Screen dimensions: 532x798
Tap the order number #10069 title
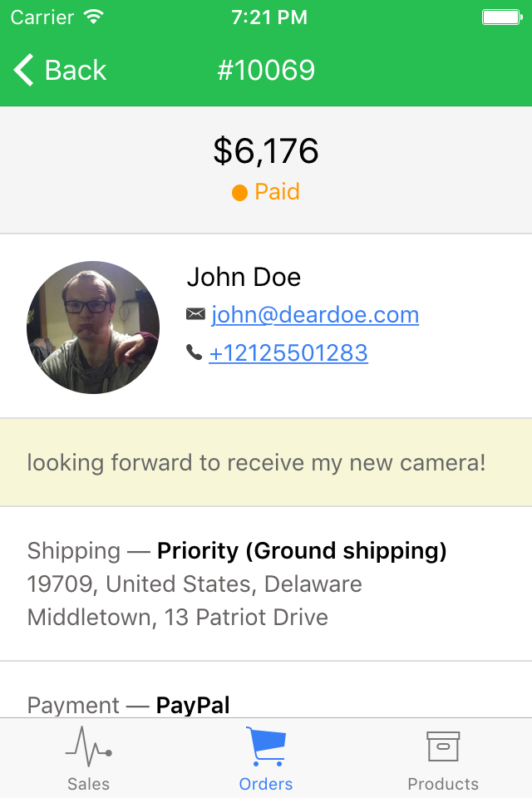[266, 70]
